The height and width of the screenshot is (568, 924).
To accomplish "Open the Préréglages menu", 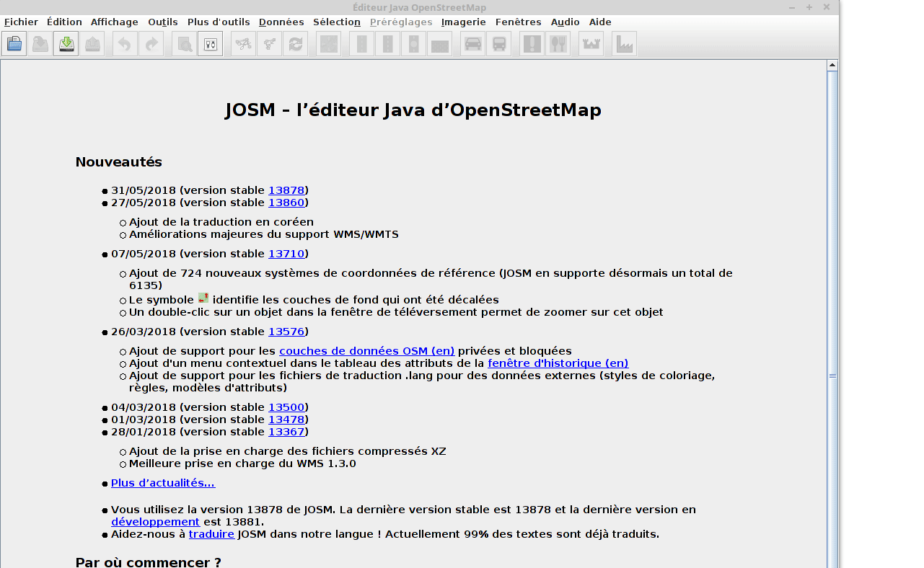I will (x=401, y=22).
